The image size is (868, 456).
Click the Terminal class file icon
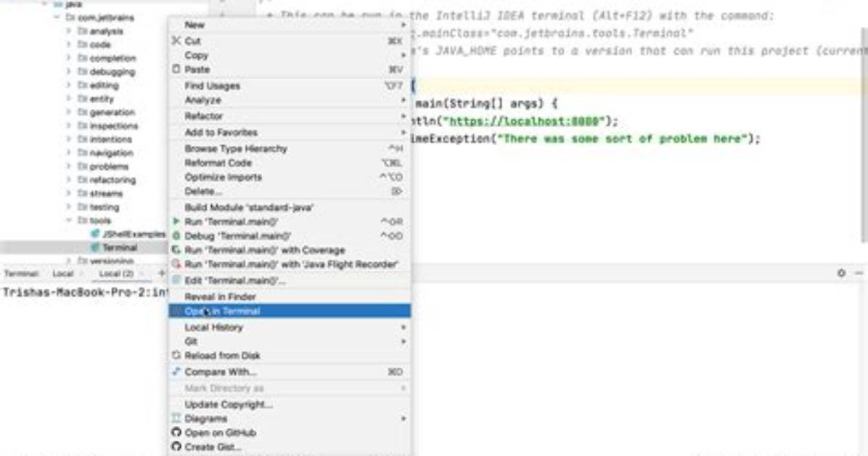[94, 247]
